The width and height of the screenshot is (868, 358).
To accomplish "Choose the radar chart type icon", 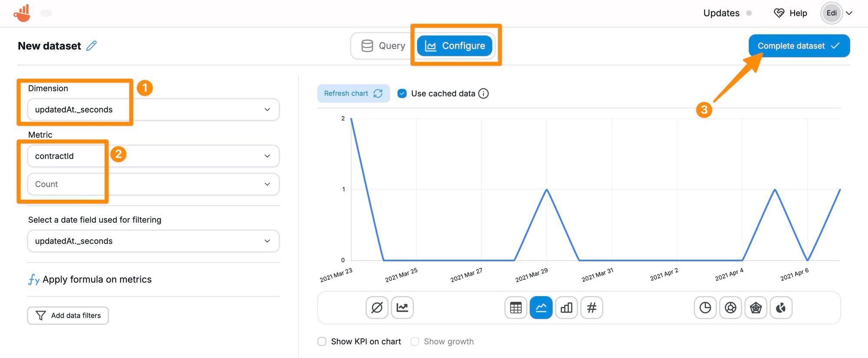I will click(x=756, y=308).
